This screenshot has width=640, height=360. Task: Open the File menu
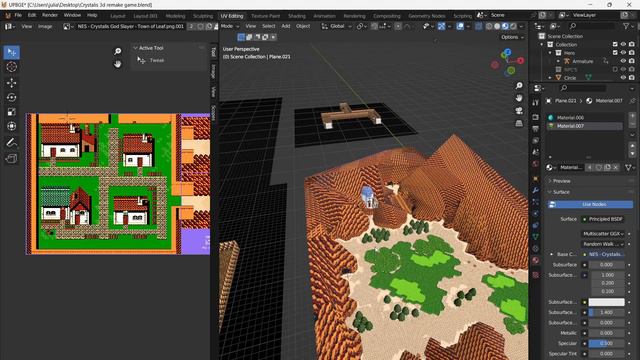18,15
